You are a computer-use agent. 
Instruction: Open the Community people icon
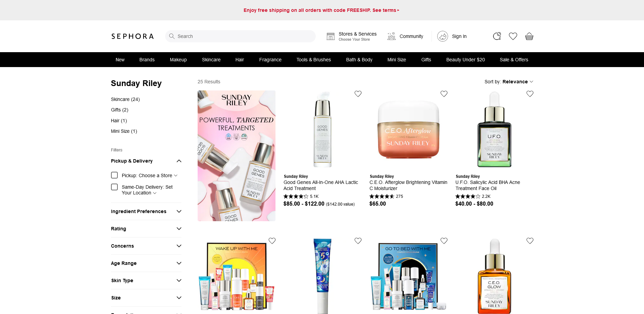[392, 36]
